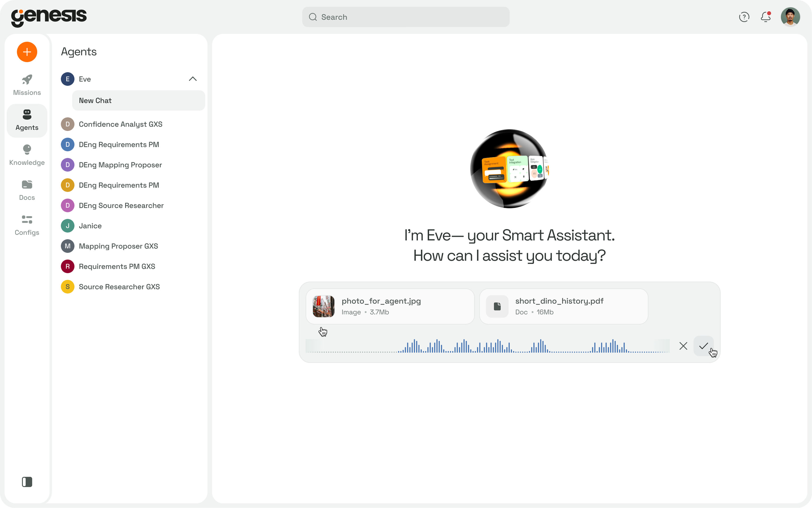The width and height of the screenshot is (812, 508).
Task: Open the Knowledge section
Action: click(27, 155)
